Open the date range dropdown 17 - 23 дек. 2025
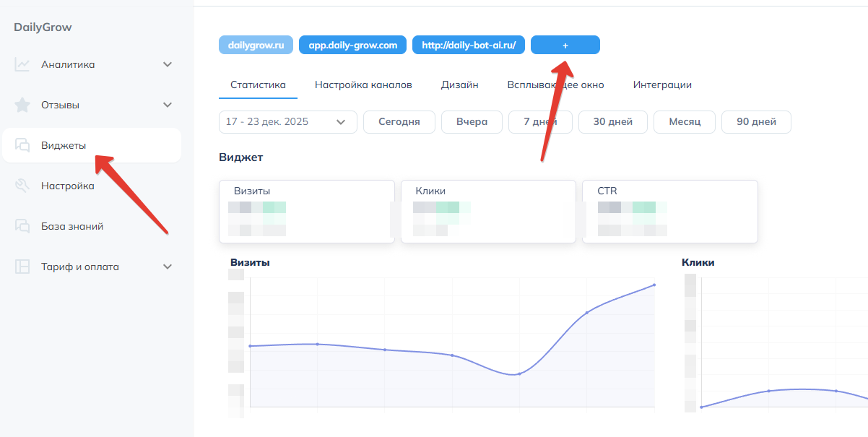Image resolution: width=868 pixels, height=437 pixels. click(287, 122)
